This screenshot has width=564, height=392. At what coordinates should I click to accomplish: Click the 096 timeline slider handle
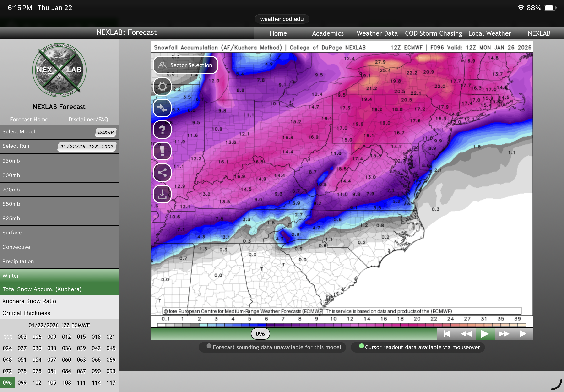click(260, 333)
